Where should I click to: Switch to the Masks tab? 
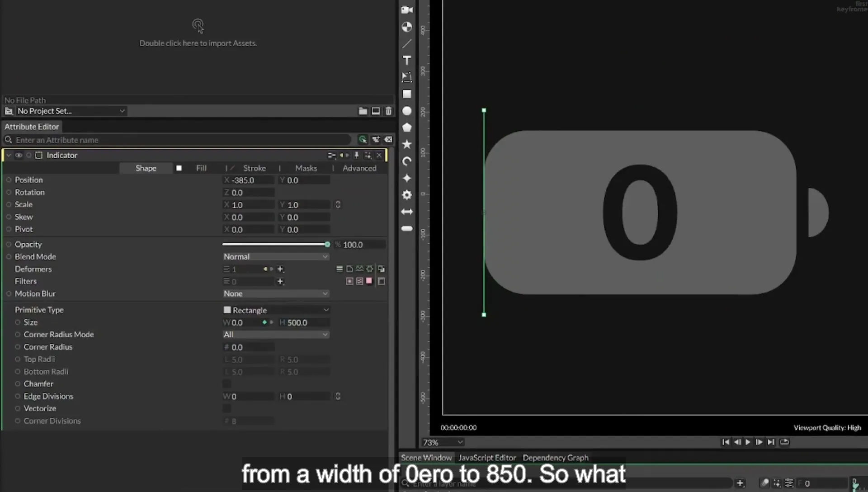[x=306, y=168]
